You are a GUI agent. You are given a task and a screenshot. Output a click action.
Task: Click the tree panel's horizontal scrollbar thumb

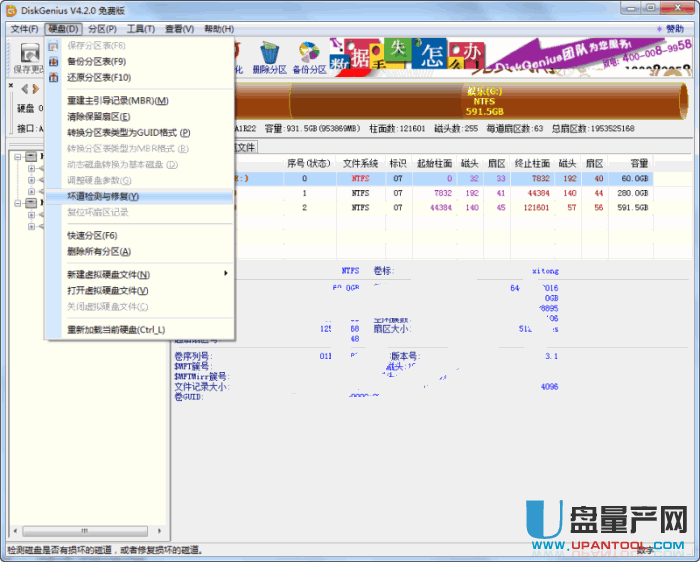(85, 531)
